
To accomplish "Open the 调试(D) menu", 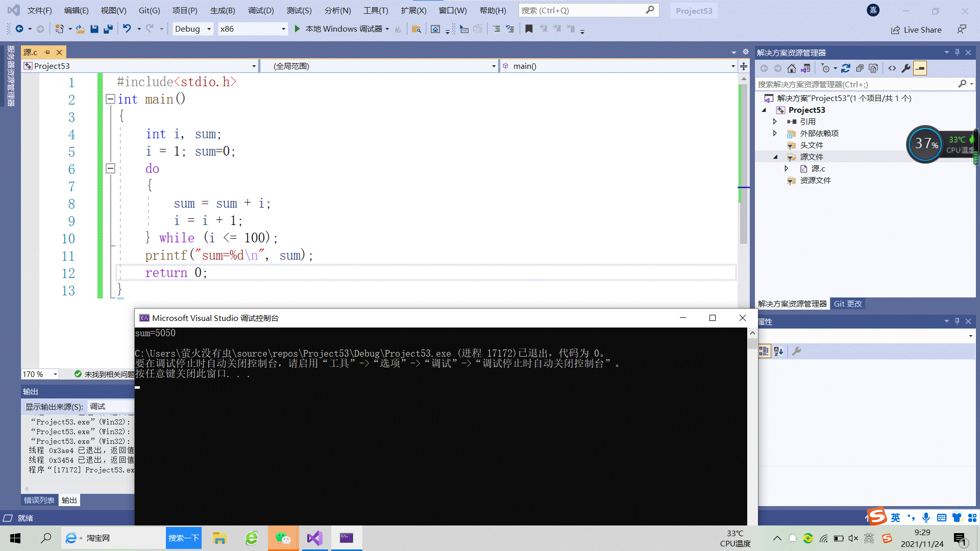I will 261,10.
